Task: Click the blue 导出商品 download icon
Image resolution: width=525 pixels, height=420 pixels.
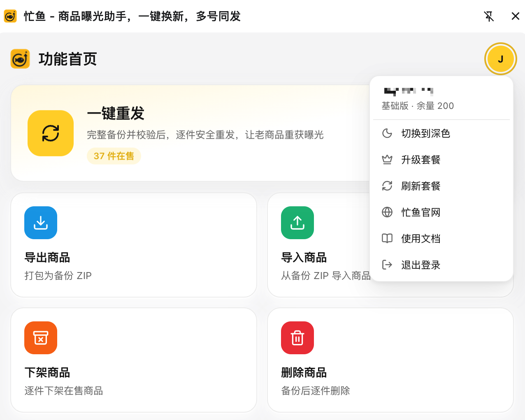Action: click(x=41, y=223)
